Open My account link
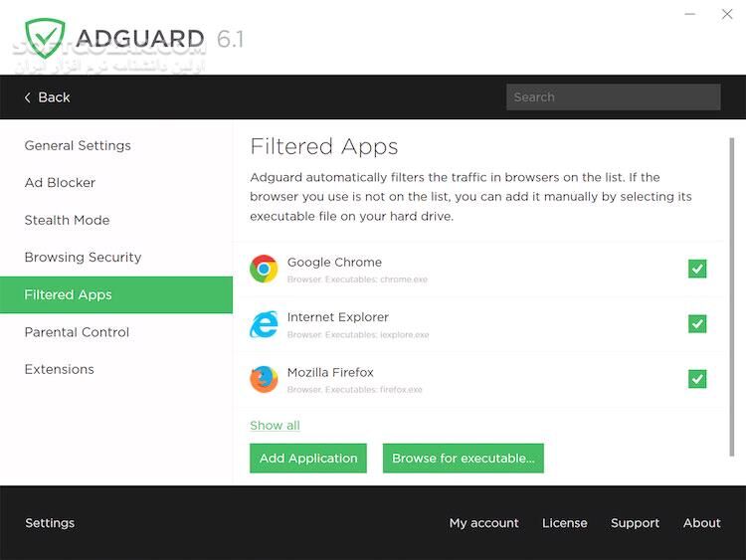This screenshot has height=560, width=746. [x=483, y=523]
